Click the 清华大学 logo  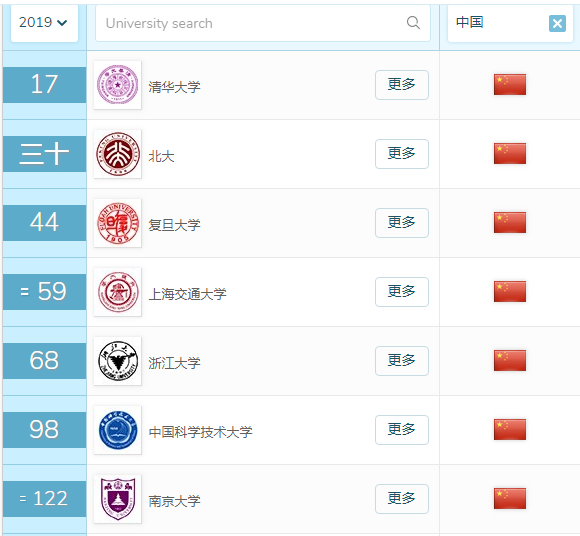pos(118,85)
